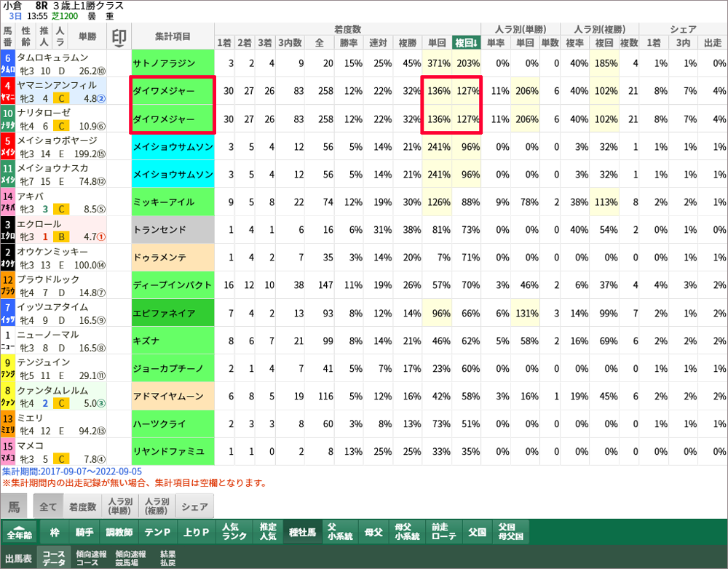
Task: Sort by the 単勝 odds column header
Action: [87, 36]
